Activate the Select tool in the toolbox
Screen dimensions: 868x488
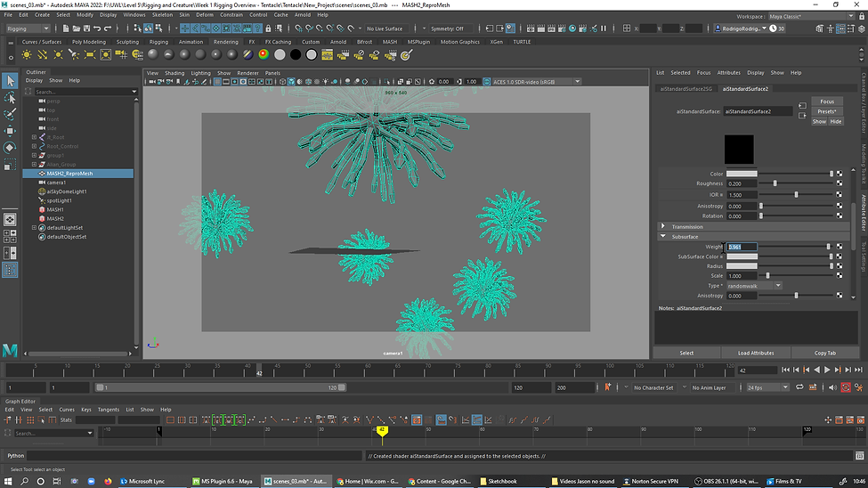point(10,81)
